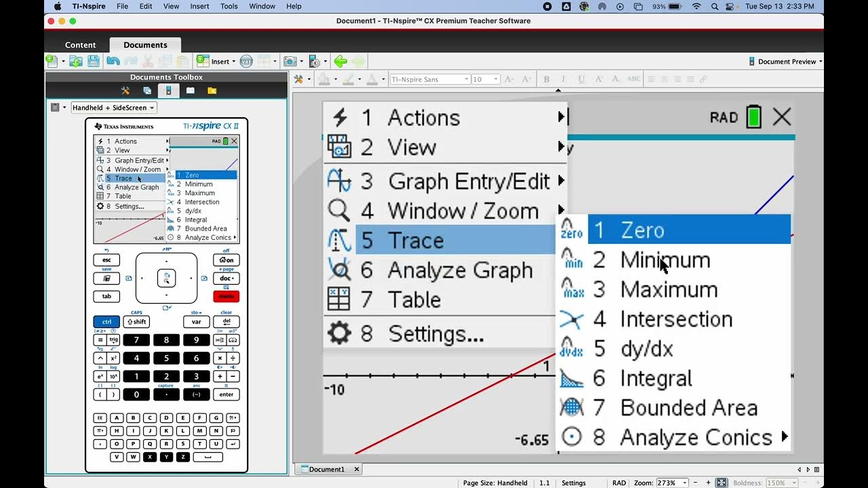Click the esc key on the emulator keypad
The width and height of the screenshot is (868, 488).
click(106, 260)
